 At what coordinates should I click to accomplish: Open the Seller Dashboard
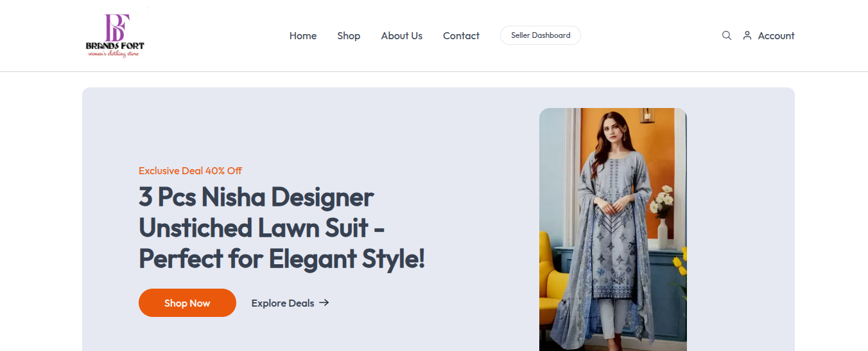[540, 35]
